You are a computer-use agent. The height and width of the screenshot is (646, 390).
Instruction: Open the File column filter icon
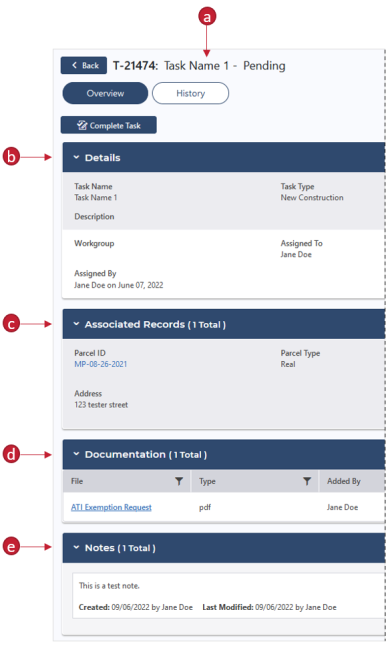179,481
